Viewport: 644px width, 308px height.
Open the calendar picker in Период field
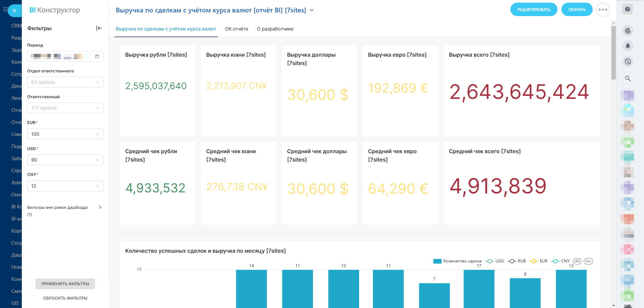tap(97, 56)
